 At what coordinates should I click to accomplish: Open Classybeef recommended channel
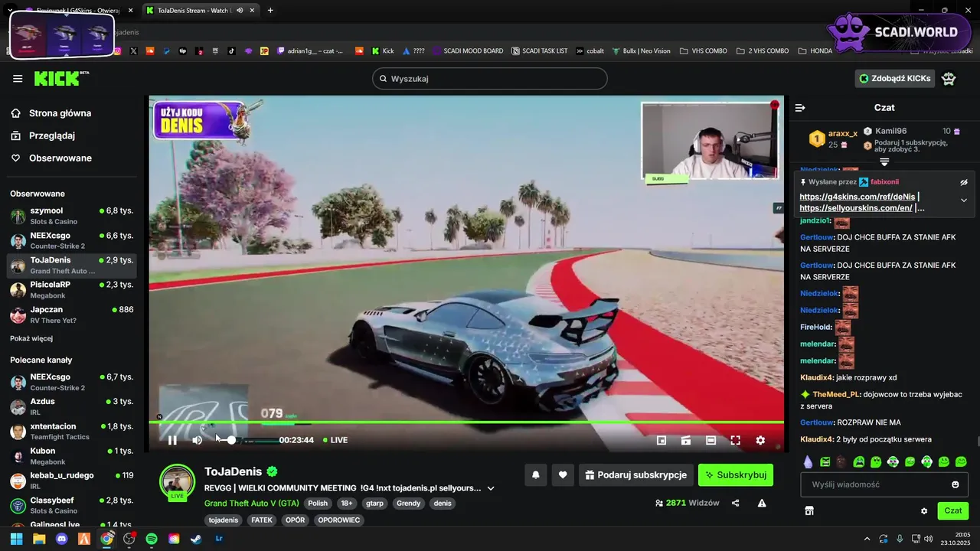[72, 505]
